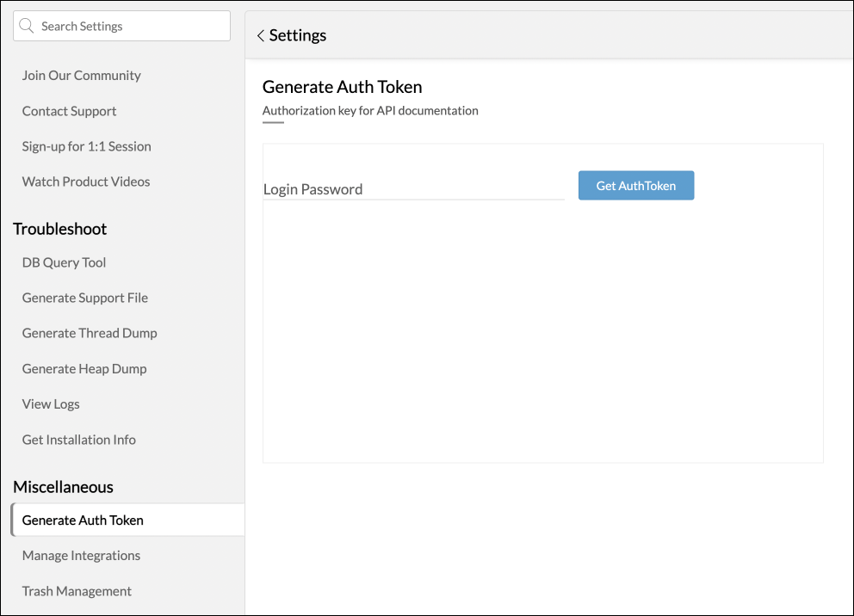Click the search magnifier icon
The image size is (854, 616).
point(27,26)
